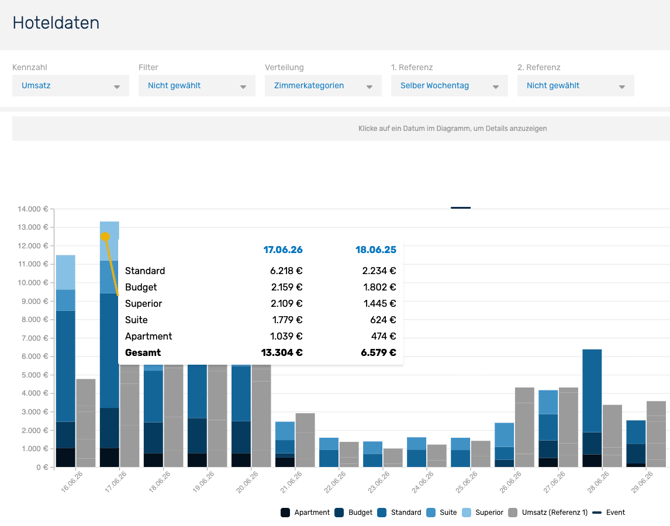Click the grey Umsatz (Referenz 1) legend icon
The width and height of the screenshot is (670, 526).
tap(513, 512)
